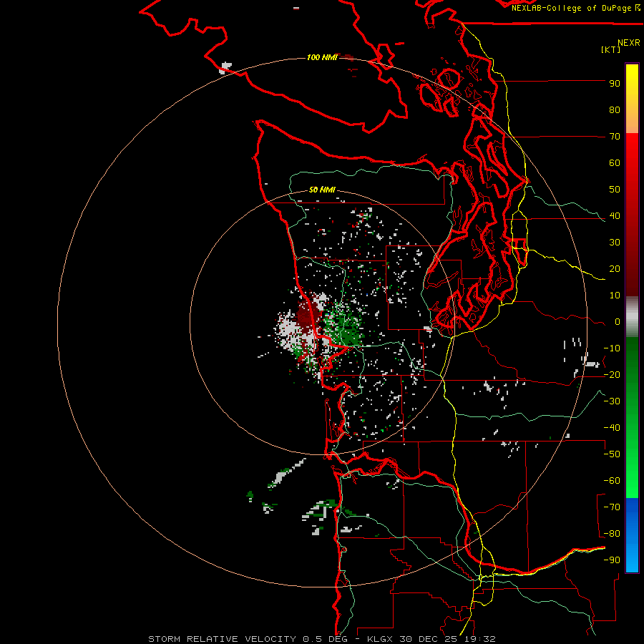Select the positive 10 scale value
Image resolution: width=644 pixels, height=644 pixels.
[x=615, y=296]
